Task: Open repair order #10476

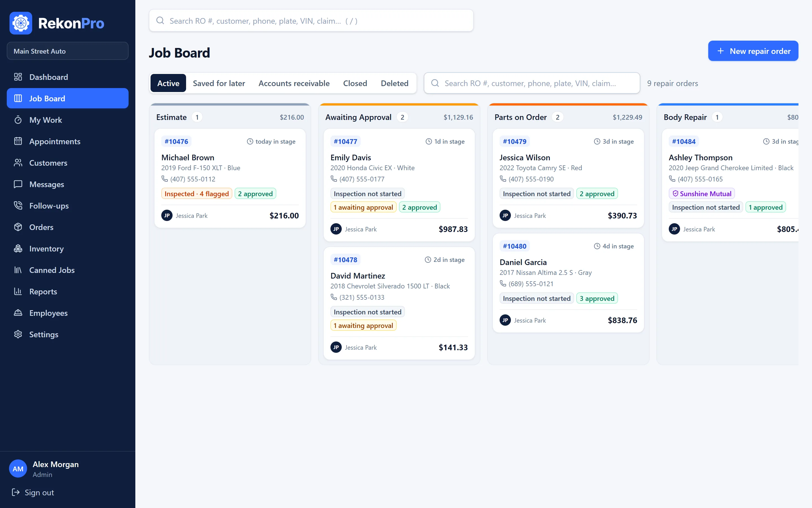Action: pyautogui.click(x=176, y=141)
